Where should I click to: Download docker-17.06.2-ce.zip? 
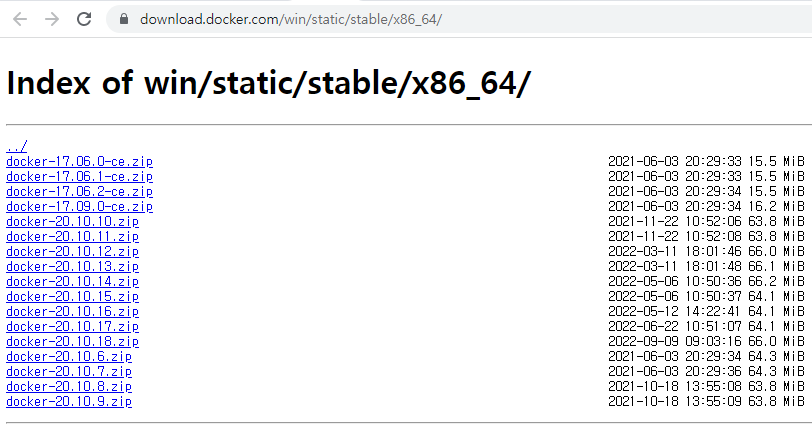click(79, 192)
